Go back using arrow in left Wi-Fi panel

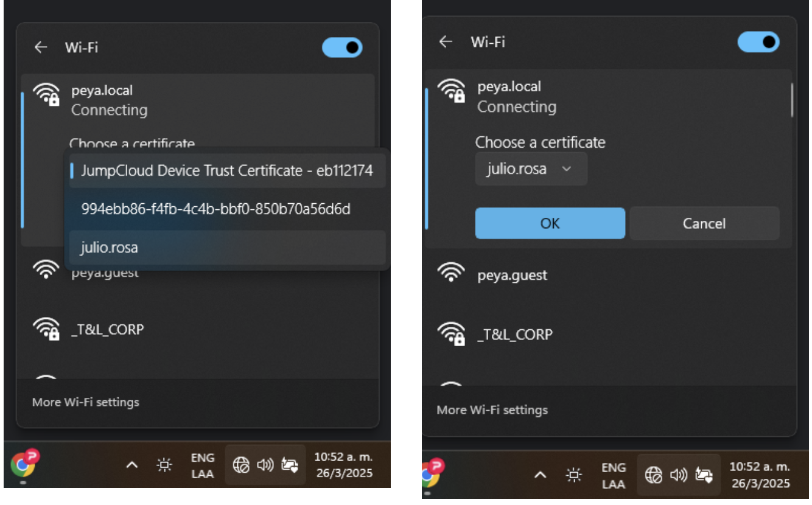click(41, 47)
